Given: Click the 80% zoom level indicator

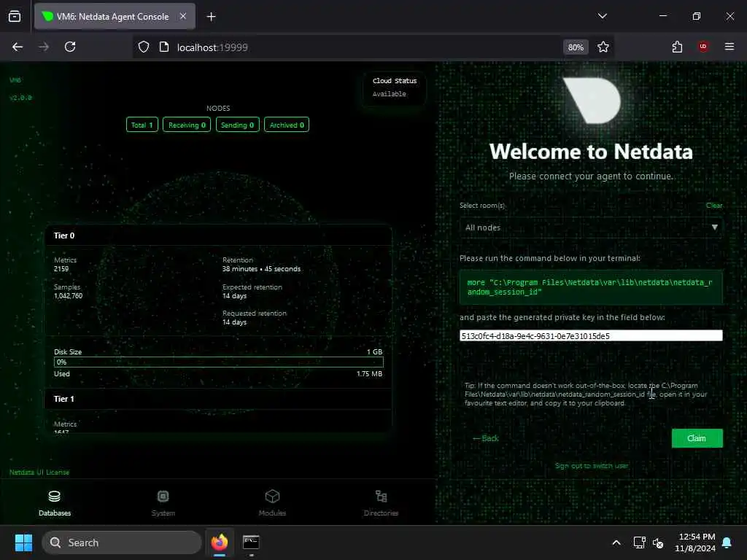Looking at the screenshot, I should pos(576,47).
